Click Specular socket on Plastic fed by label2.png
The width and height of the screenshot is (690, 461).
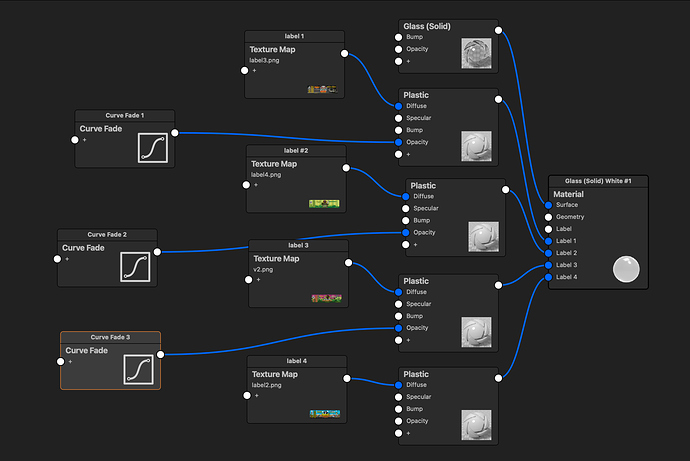click(399, 397)
